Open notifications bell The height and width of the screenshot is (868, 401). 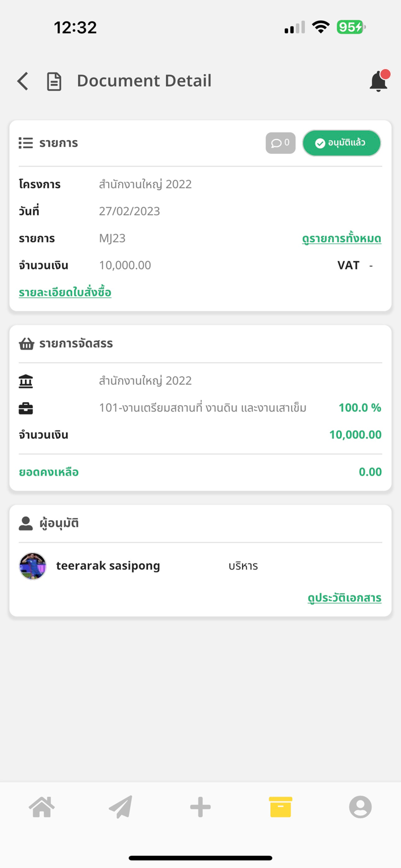tap(378, 81)
